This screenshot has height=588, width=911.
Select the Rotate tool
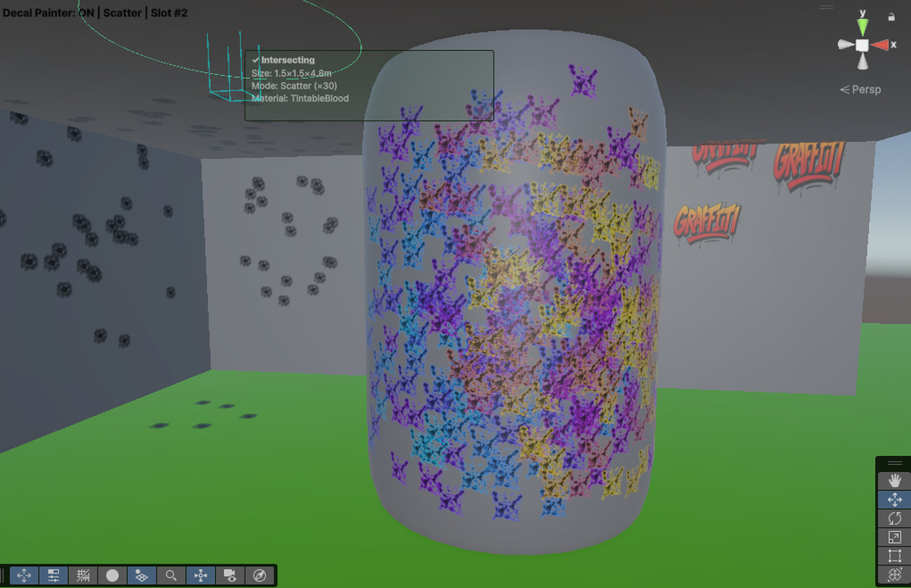tap(894, 518)
